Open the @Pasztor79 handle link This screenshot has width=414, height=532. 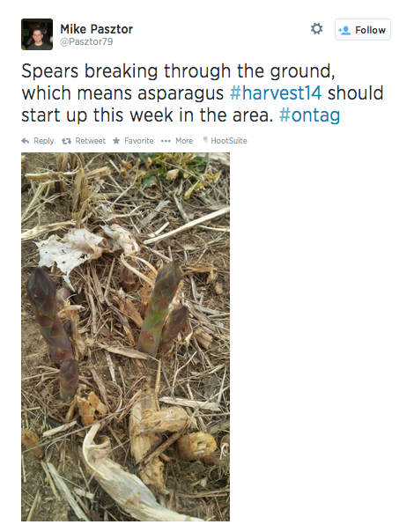coord(86,41)
